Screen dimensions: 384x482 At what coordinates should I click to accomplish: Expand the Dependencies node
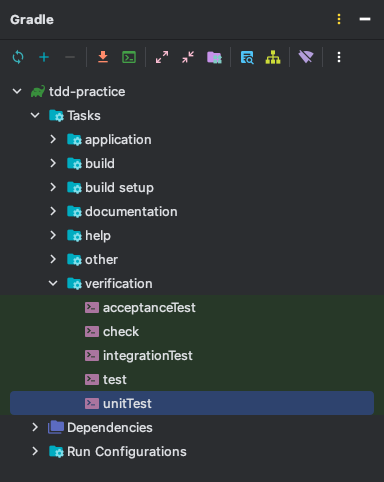pos(35,427)
